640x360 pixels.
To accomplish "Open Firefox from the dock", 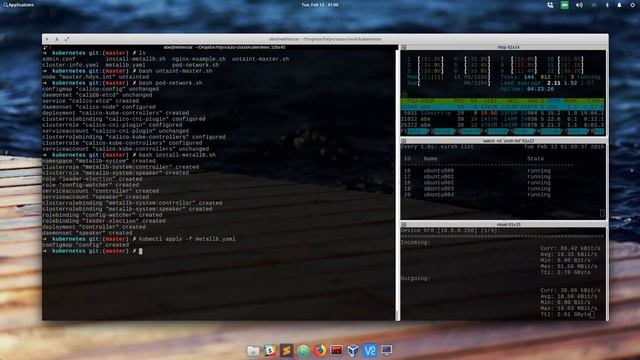I will point(320,351).
